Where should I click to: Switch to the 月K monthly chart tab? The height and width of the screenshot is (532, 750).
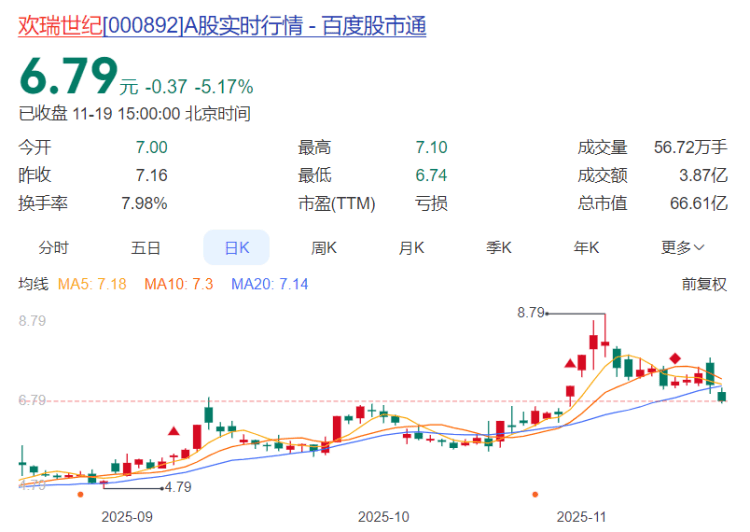pyautogui.click(x=412, y=247)
